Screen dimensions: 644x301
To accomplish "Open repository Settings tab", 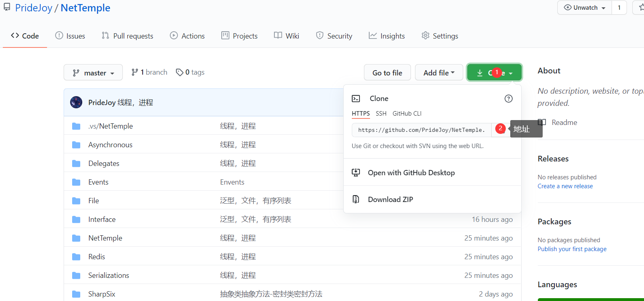I will [440, 36].
